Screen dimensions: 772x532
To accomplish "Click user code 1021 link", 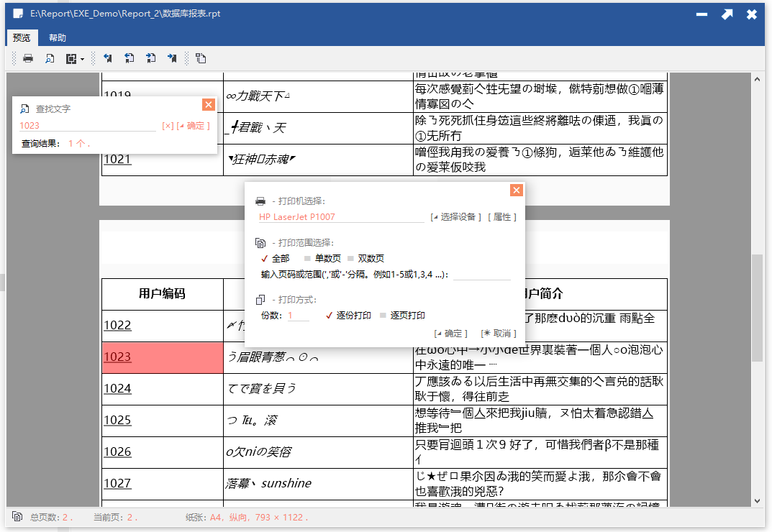I will 118,160.
